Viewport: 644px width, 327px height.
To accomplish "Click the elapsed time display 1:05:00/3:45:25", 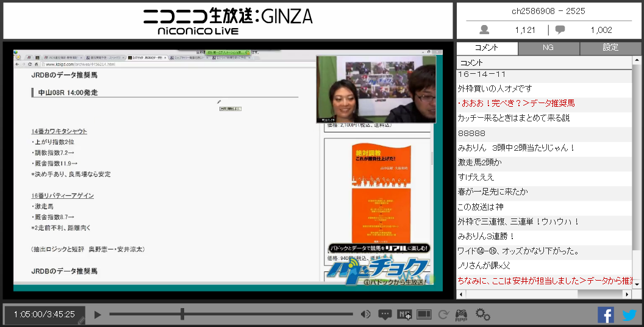I will [x=45, y=314].
